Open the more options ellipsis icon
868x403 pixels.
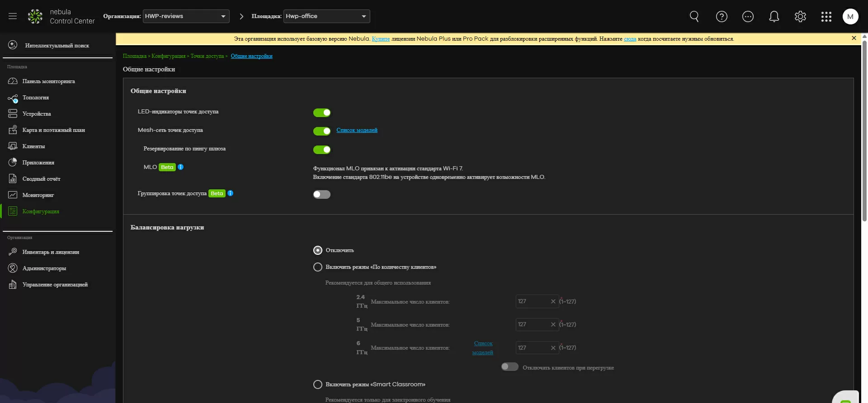(x=748, y=17)
